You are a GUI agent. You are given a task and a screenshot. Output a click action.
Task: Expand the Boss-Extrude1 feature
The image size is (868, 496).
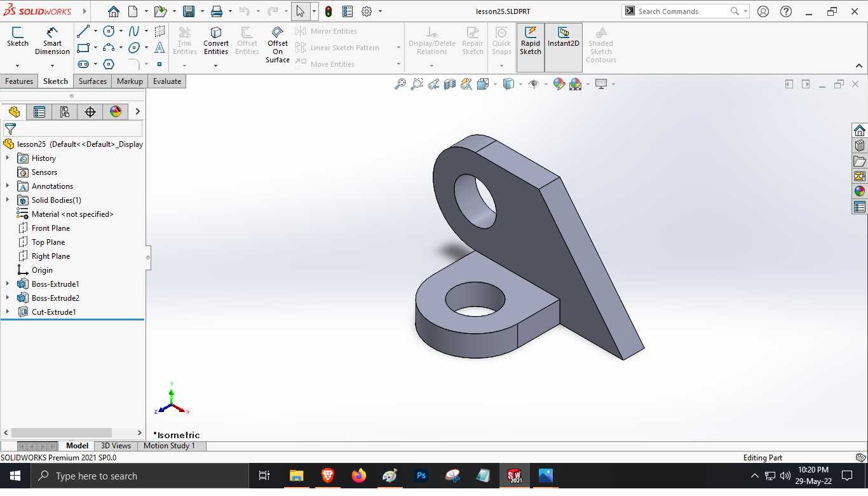point(8,284)
